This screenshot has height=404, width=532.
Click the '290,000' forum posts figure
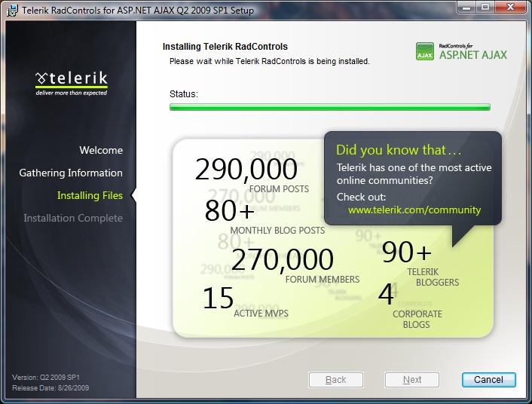[246, 169]
